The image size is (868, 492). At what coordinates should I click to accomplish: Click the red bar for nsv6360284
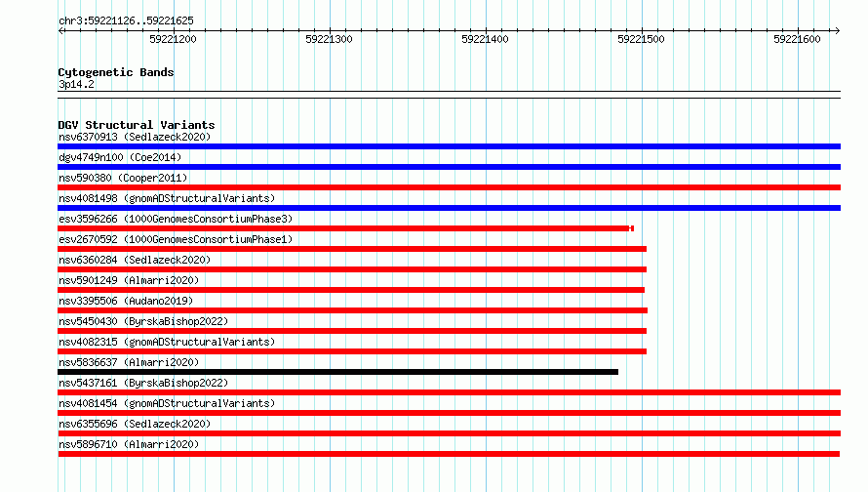tap(352, 269)
